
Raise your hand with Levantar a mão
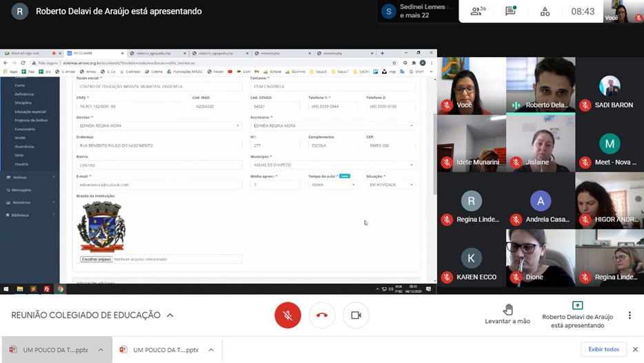(507, 314)
